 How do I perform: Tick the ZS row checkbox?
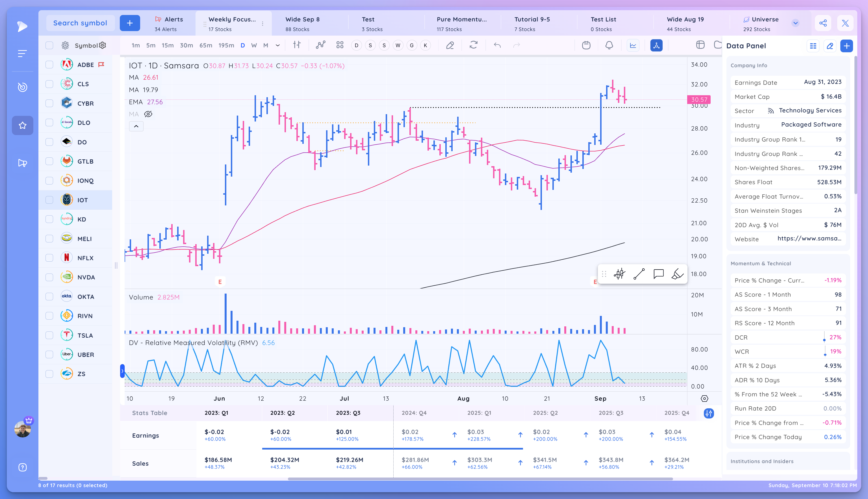[49, 374]
